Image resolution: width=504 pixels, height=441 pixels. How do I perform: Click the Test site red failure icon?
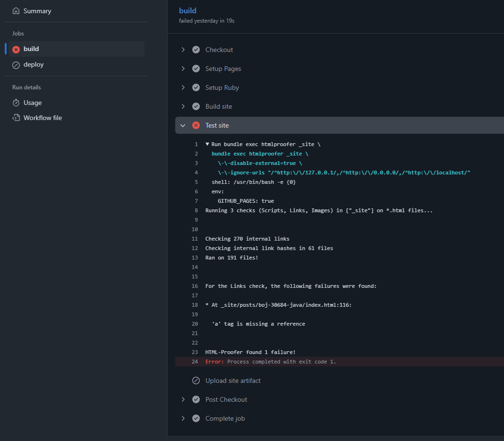pos(196,125)
